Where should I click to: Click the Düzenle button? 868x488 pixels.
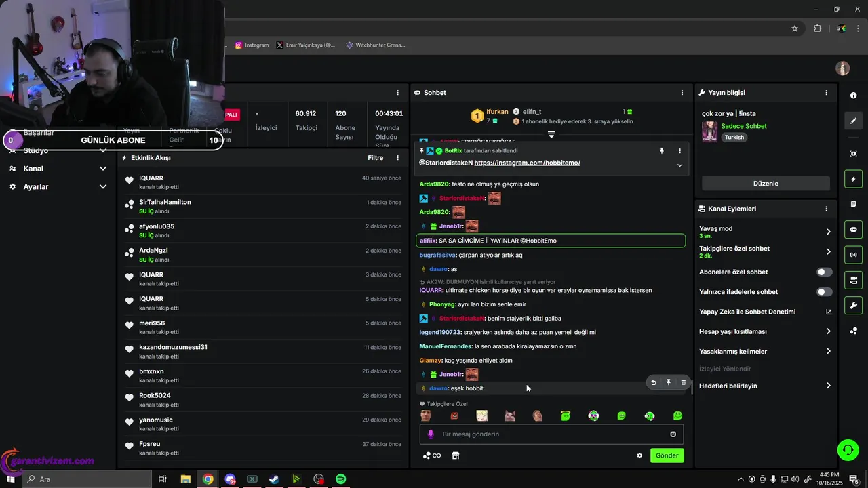tap(766, 184)
